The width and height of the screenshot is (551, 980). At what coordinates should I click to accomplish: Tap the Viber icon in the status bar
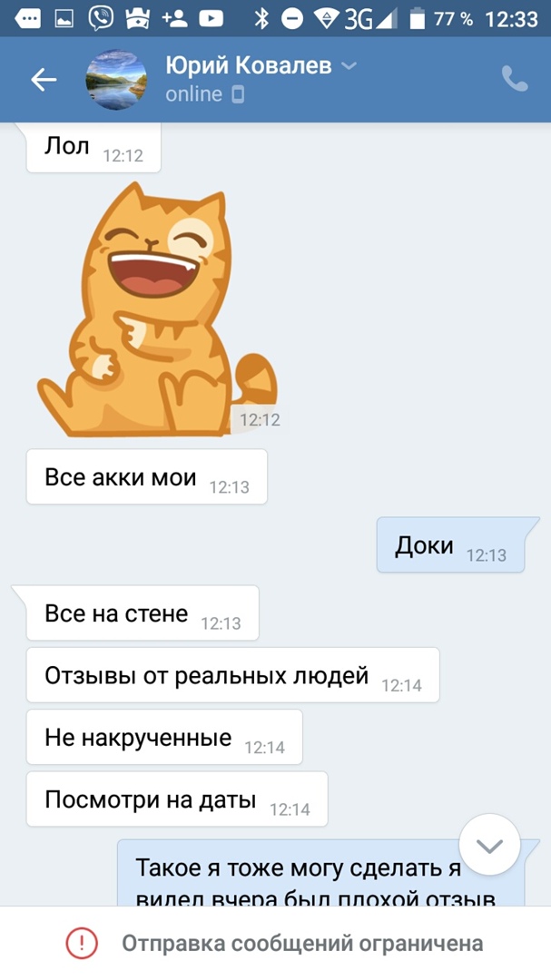100,19
